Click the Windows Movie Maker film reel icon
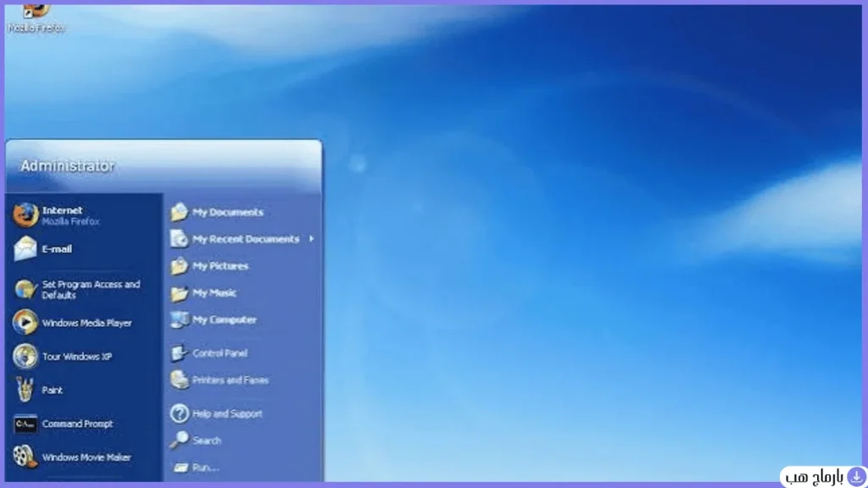Viewport: 868px width, 488px height. (x=25, y=457)
